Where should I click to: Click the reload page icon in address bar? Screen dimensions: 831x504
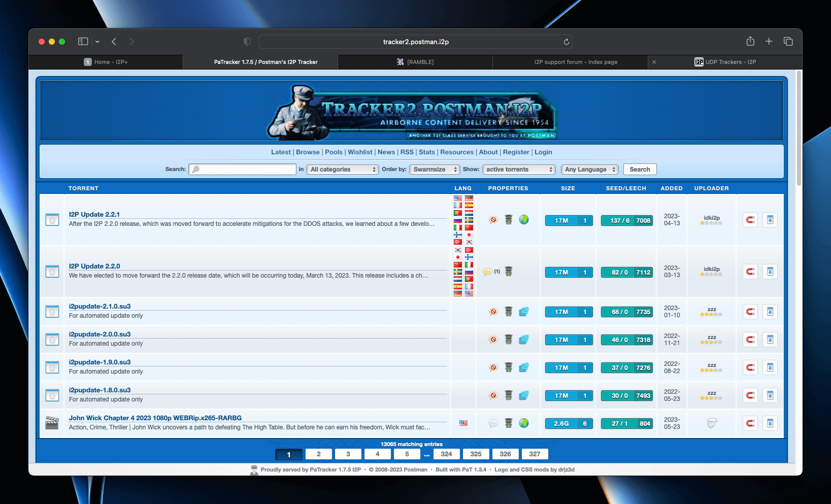[567, 42]
